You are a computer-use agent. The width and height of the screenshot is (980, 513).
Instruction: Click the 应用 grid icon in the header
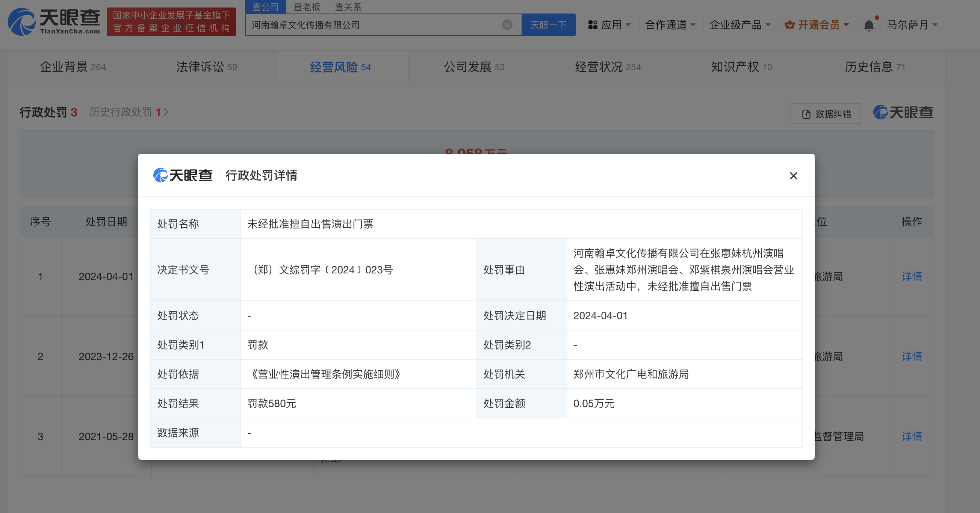(592, 24)
